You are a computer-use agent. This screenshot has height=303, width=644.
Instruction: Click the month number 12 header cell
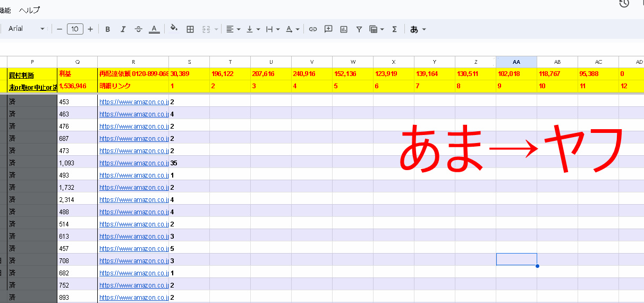pos(631,86)
